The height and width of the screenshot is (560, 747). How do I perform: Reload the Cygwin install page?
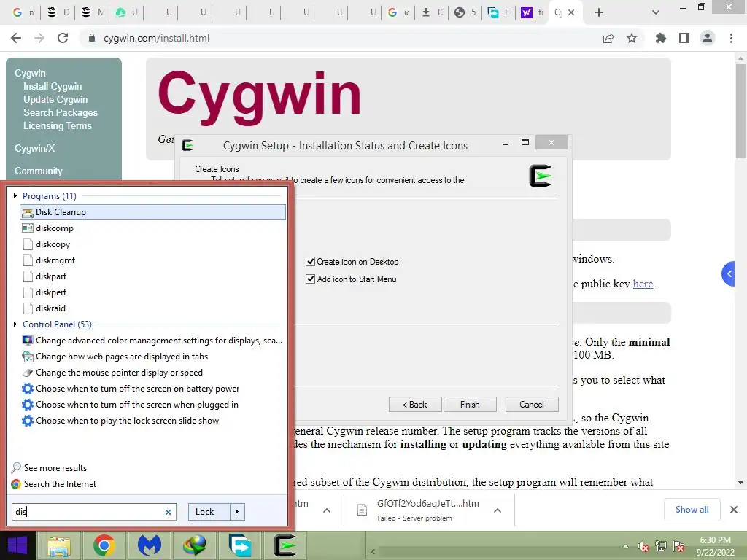tap(63, 38)
